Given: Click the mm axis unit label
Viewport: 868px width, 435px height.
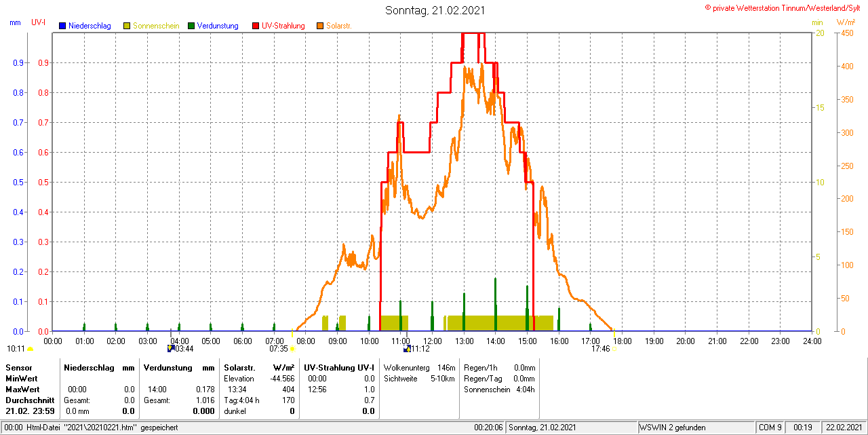Looking at the screenshot, I should click(15, 22).
